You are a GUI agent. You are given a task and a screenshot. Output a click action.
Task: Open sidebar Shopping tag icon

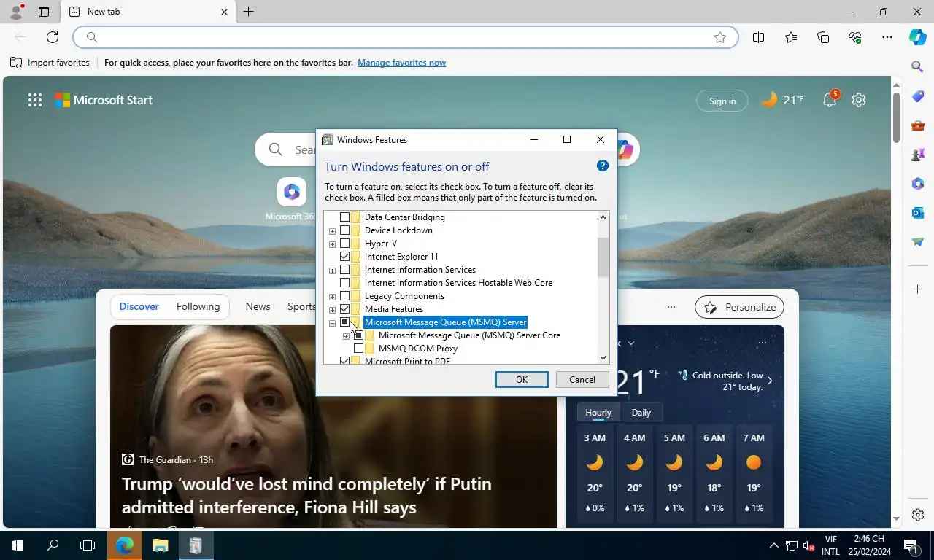tap(918, 96)
